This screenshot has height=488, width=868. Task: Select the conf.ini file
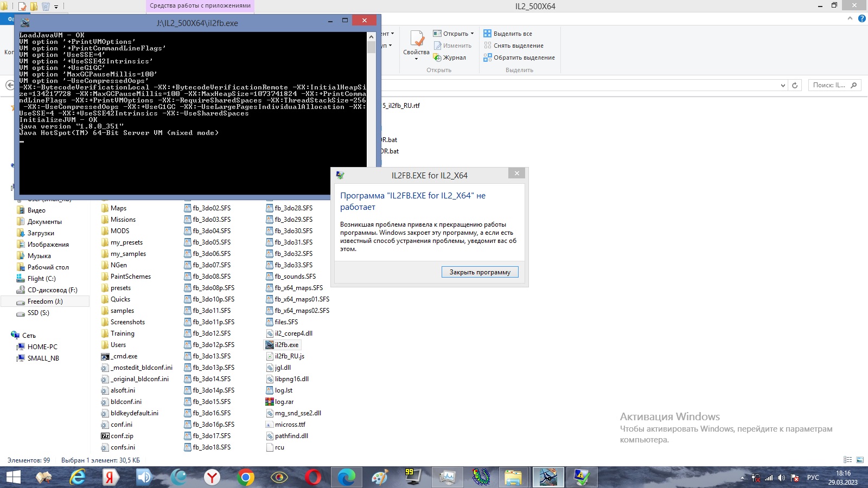tap(122, 425)
